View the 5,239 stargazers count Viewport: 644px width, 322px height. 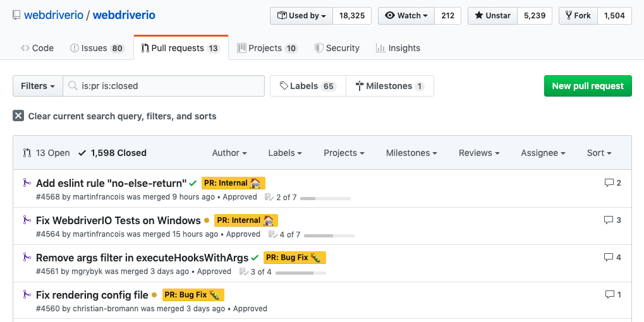point(535,16)
